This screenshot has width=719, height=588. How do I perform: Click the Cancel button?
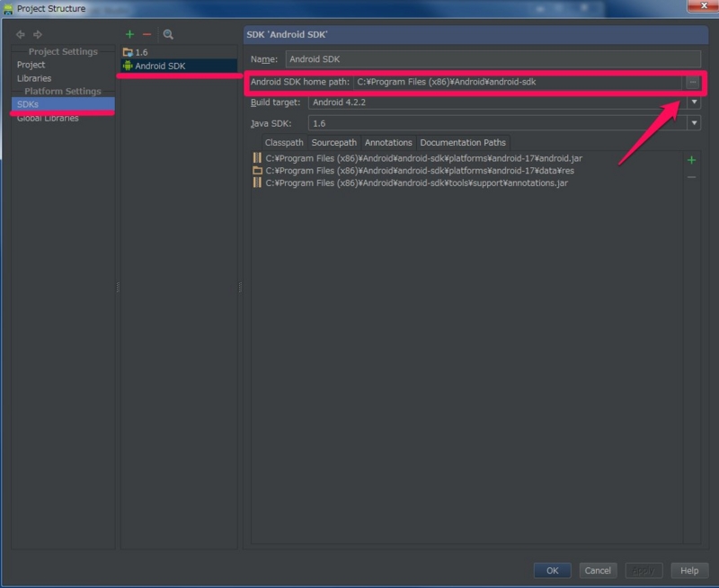click(598, 570)
